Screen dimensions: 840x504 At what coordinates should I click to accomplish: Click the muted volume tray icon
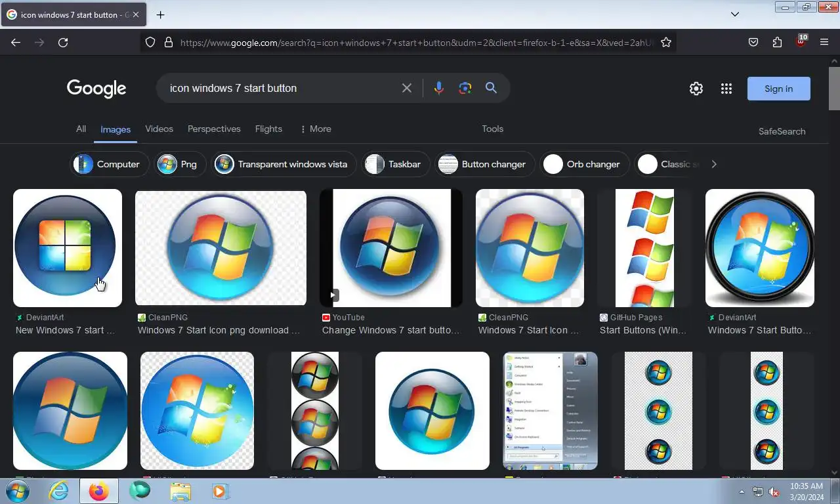pyautogui.click(x=774, y=492)
